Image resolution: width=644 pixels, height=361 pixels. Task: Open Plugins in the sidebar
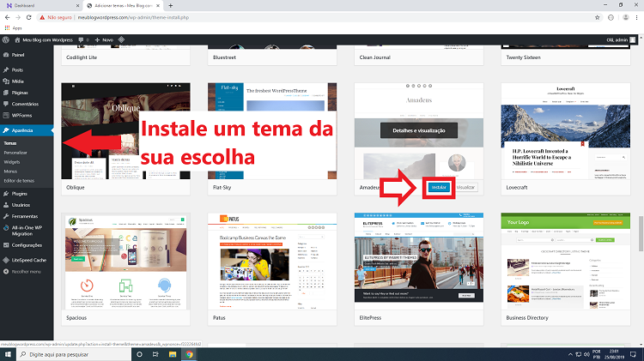point(19,194)
